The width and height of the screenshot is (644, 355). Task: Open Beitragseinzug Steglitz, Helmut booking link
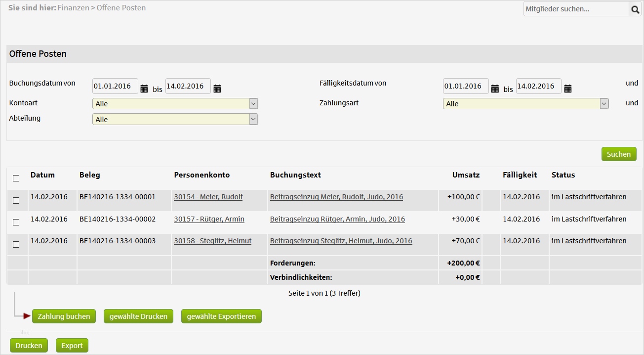point(341,241)
